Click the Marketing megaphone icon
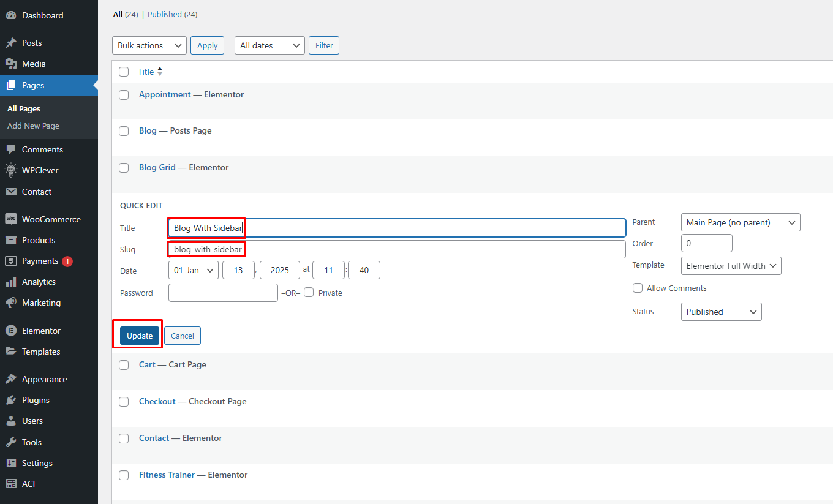The width and height of the screenshot is (833, 504). (11, 303)
